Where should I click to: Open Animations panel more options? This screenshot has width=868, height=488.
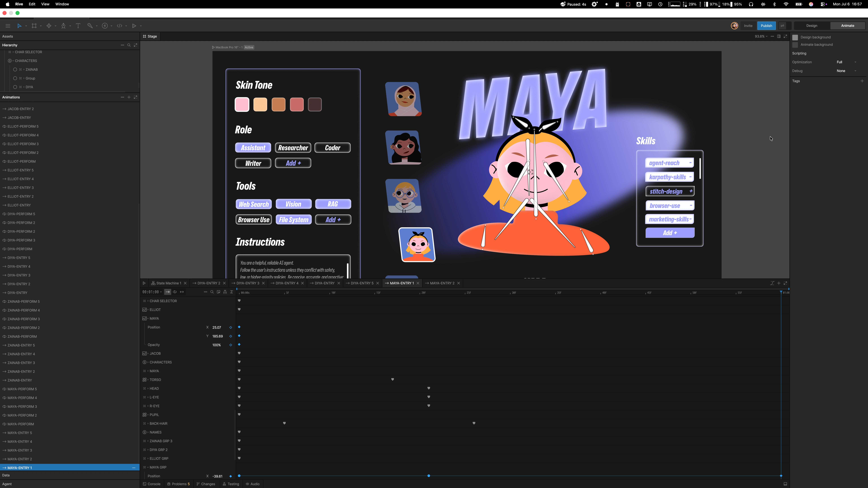coord(122,97)
